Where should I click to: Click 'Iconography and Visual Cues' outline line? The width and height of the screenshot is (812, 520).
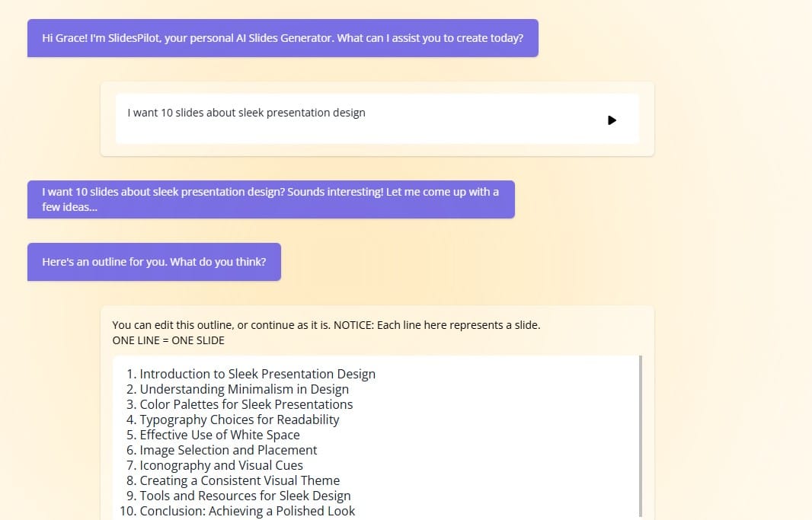(x=221, y=465)
